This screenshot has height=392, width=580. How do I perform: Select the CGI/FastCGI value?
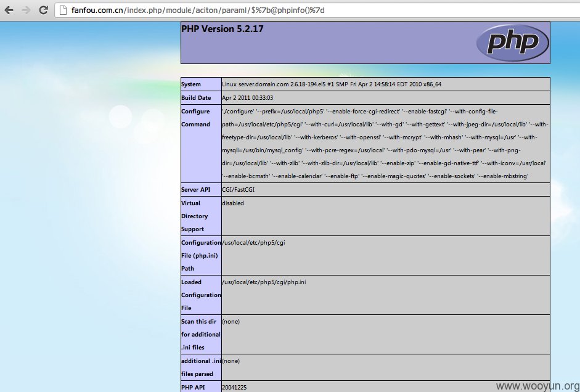[x=238, y=190]
